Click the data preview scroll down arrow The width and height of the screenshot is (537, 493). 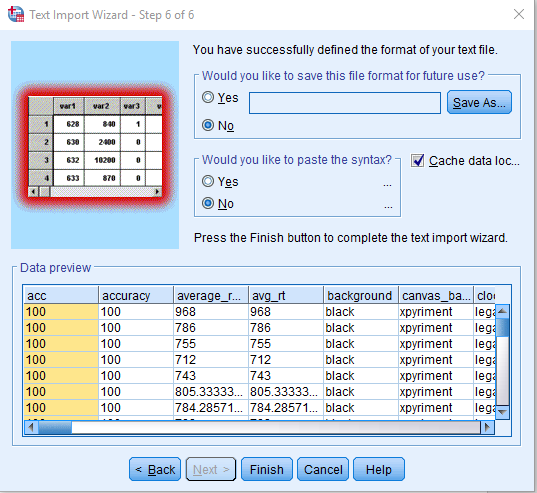(x=502, y=412)
